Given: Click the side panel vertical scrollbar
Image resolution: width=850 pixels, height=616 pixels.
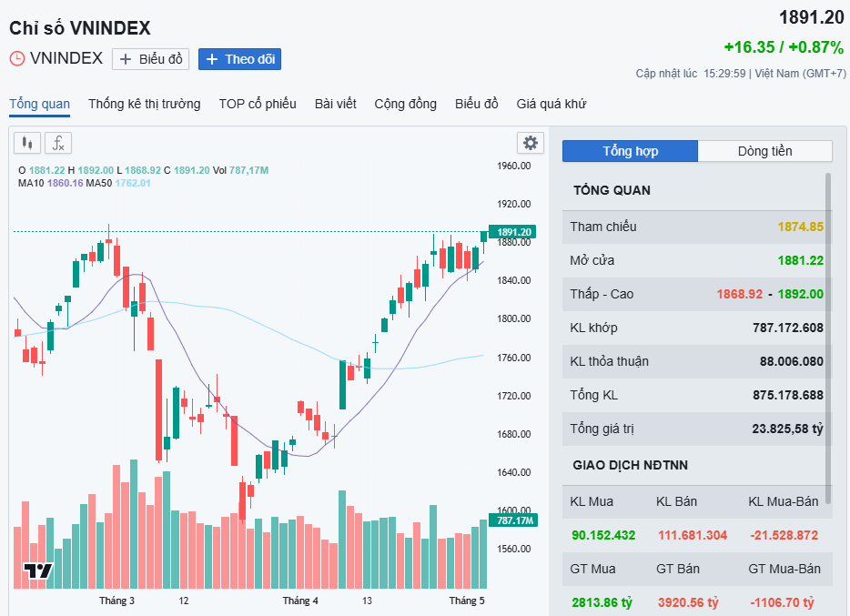Looking at the screenshot, I should tap(828, 338).
